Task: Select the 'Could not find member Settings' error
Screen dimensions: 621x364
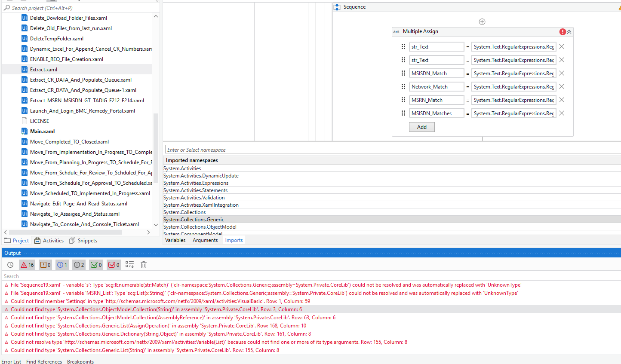Action: (x=311, y=301)
